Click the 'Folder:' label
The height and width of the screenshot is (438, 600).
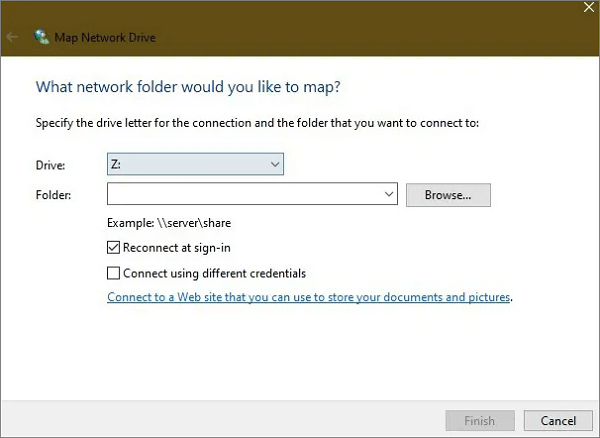point(54,194)
